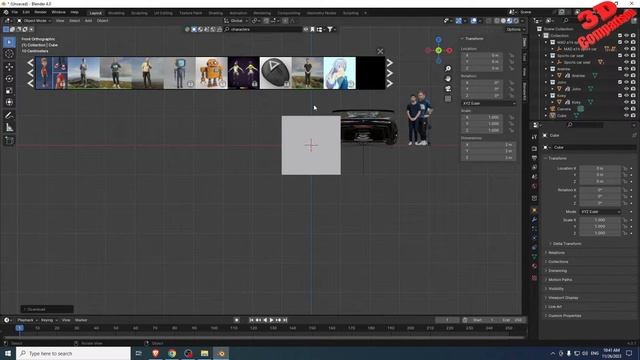The height and width of the screenshot is (360, 640).
Task: Switch perspective/orthographic with the grid icon
Action: tap(448, 99)
